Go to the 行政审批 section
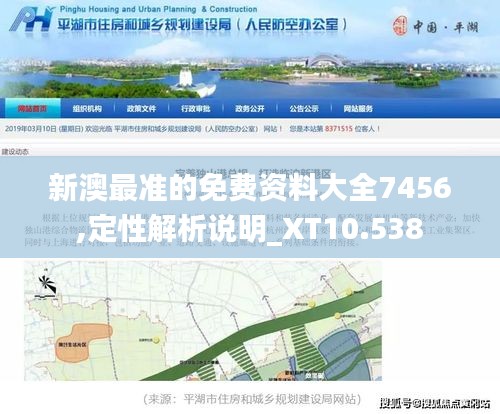 click(x=196, y=109)
